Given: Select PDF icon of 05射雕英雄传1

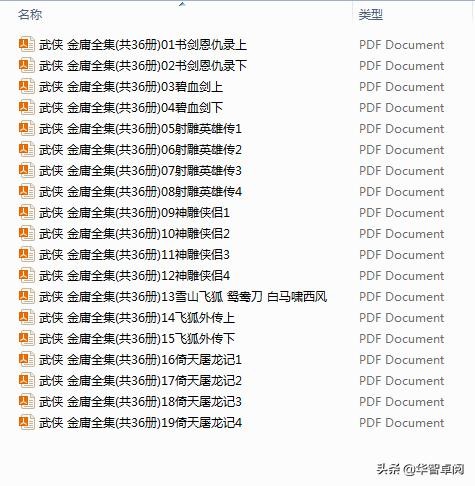Looking at the screenshot, I should pos(27,129).
